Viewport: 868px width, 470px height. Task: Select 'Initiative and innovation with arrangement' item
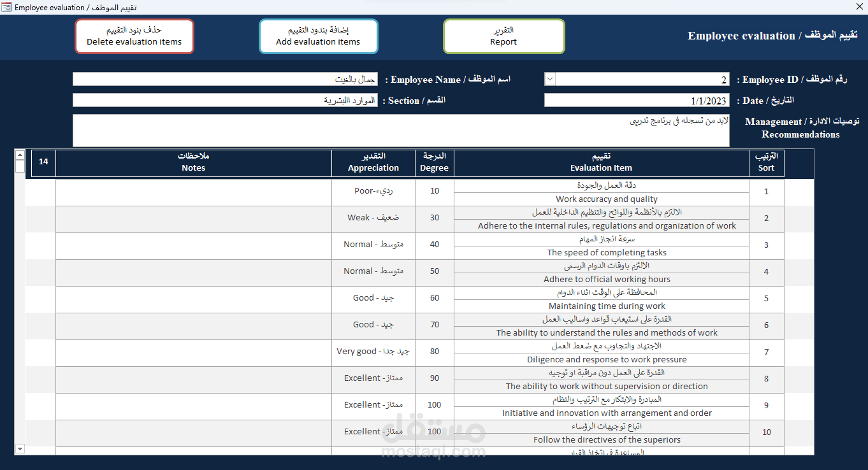click(602, 413)
